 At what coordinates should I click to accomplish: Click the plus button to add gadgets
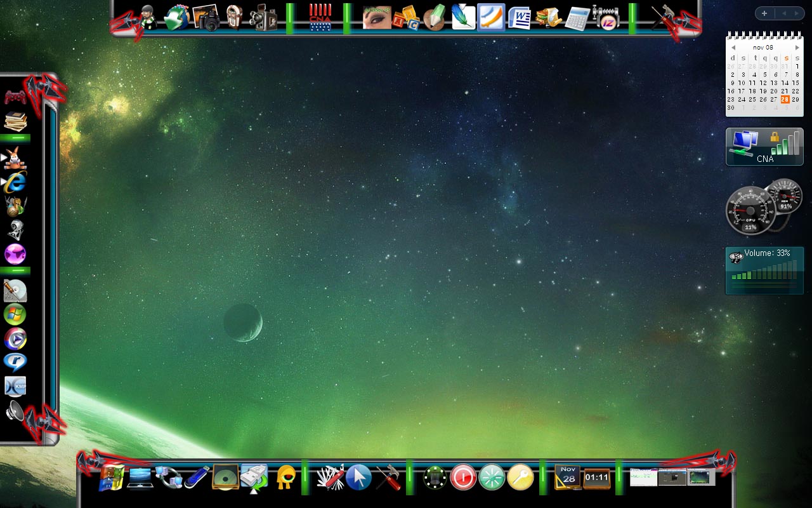click(x=764, y=13)
